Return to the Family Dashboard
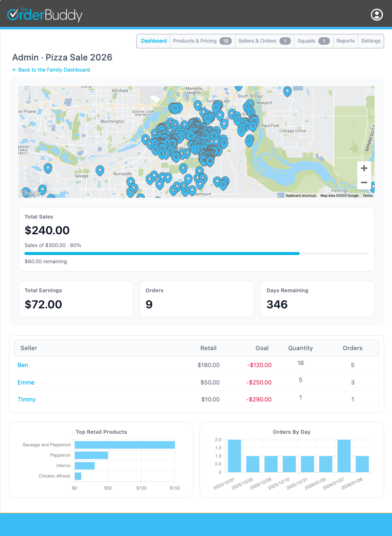Image resolution: width=392 pixels, height=536 pixels. [x=51, y=70]
